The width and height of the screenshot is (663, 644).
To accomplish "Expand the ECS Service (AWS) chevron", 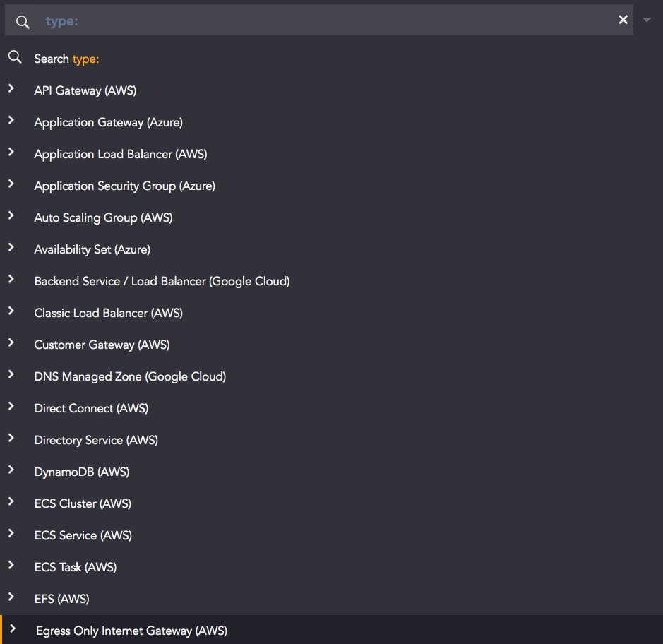I will [x=11, y=533].
